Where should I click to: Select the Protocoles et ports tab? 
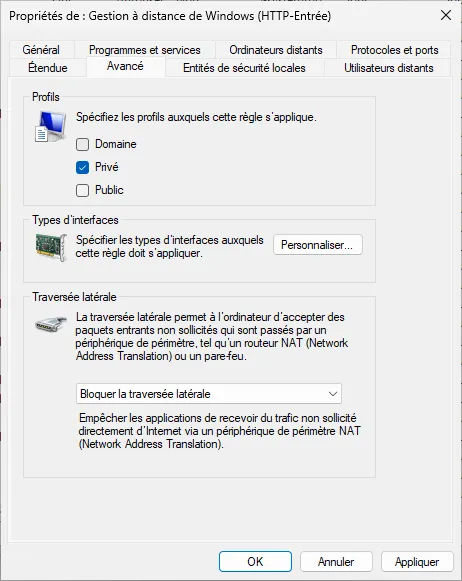click(395, 50)
